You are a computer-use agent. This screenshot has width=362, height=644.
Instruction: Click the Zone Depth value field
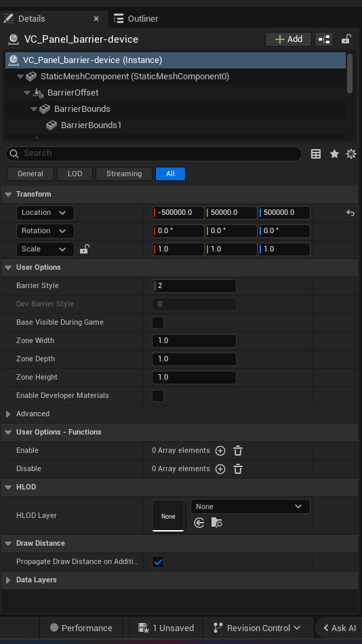point(194,359)
